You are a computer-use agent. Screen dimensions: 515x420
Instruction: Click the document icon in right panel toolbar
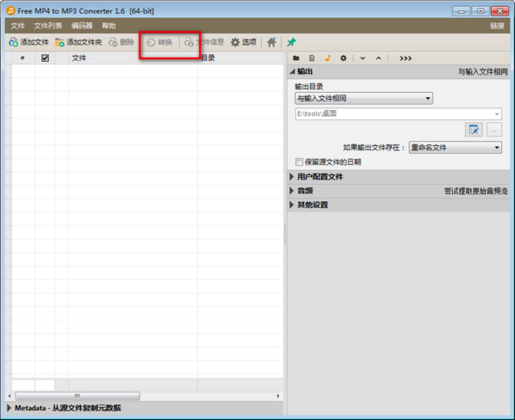(312, 58)
